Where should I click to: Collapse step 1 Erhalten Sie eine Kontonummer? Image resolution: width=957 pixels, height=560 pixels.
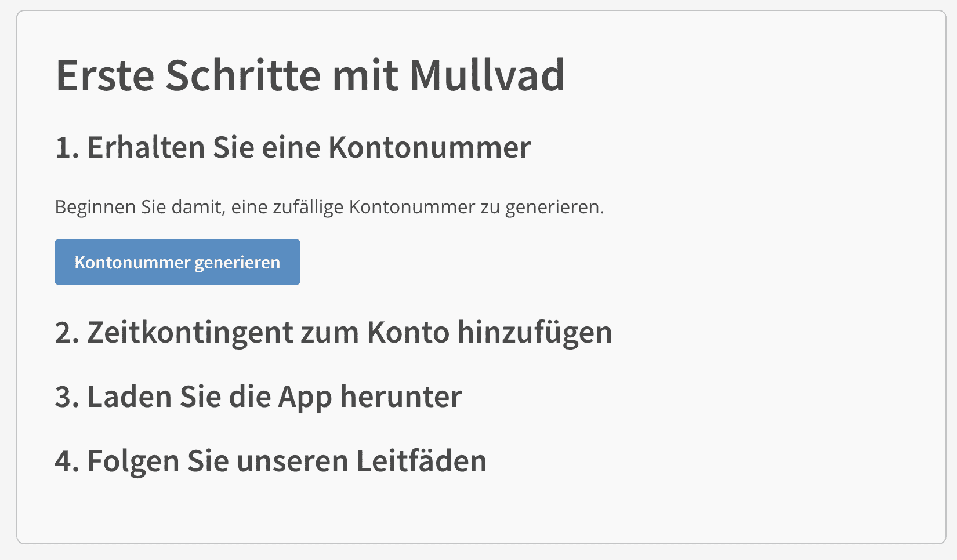tap(293, 147)
